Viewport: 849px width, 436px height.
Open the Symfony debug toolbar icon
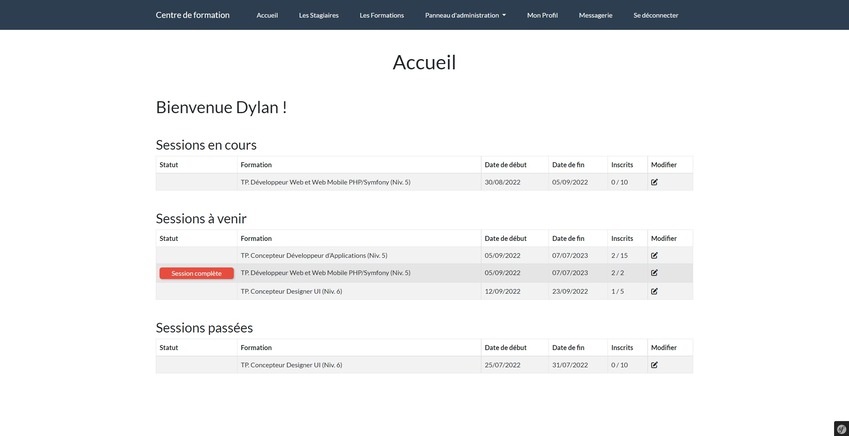coord(840,428)
